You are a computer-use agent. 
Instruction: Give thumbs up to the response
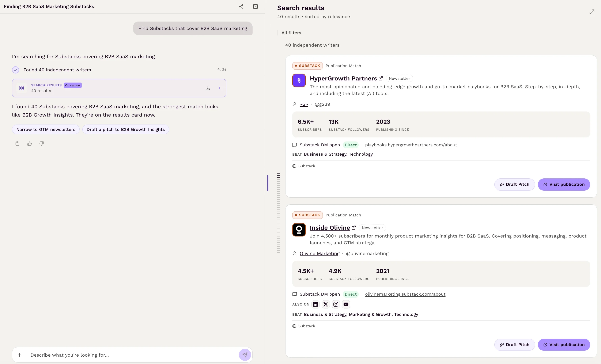pos(30,144)
